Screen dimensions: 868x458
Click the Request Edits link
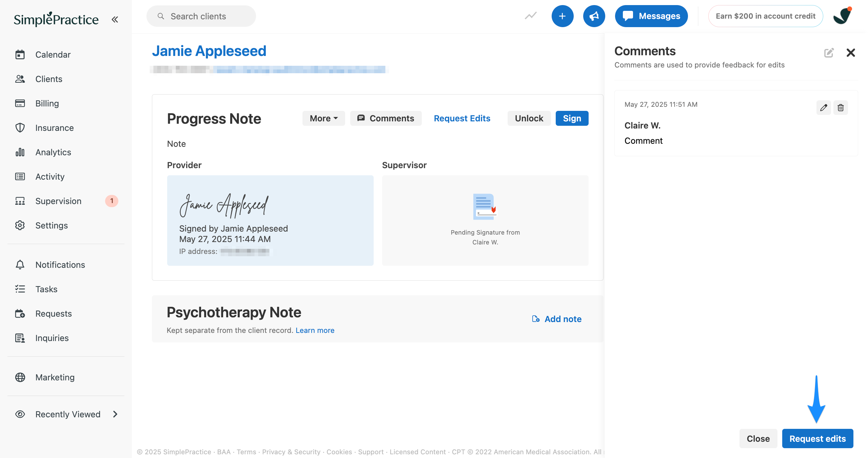pos(462,118)
